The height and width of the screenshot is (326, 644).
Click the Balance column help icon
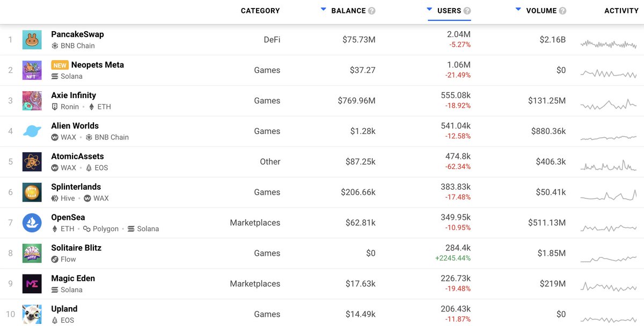(372, 11)
